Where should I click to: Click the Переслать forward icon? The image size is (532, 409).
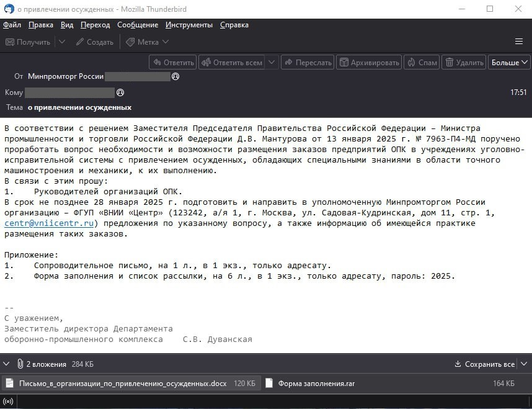click(x=287, y=62)
